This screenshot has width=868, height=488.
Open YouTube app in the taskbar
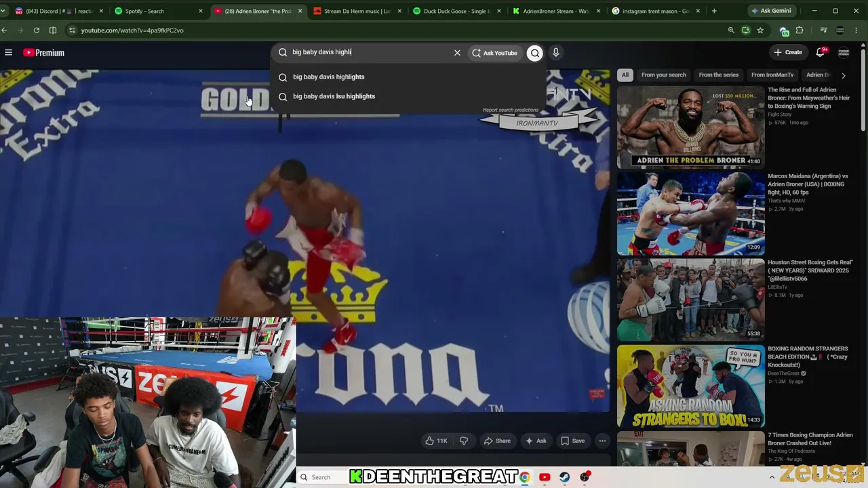(x=544, y=477)
